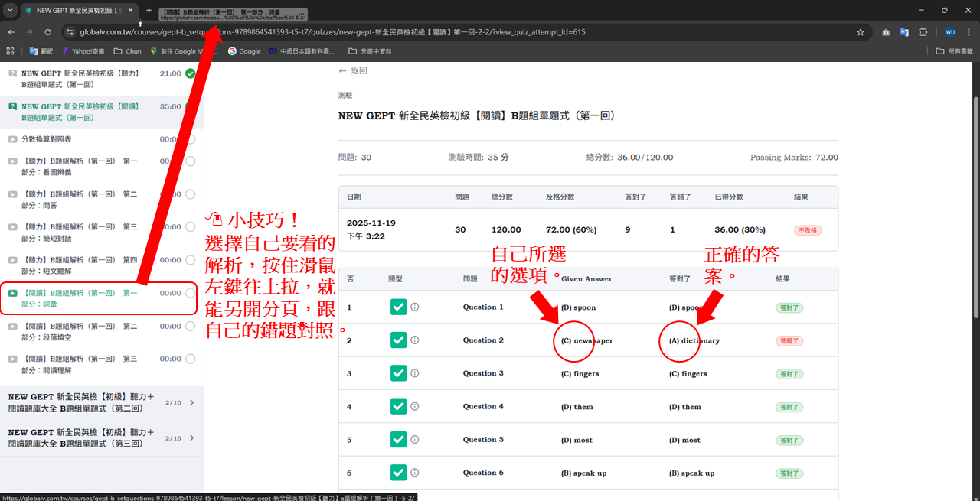980x501 pixels.
Task: Open the 【閱讀】第二部分：段落填空 lesson
Action: (x=80, y=331)
